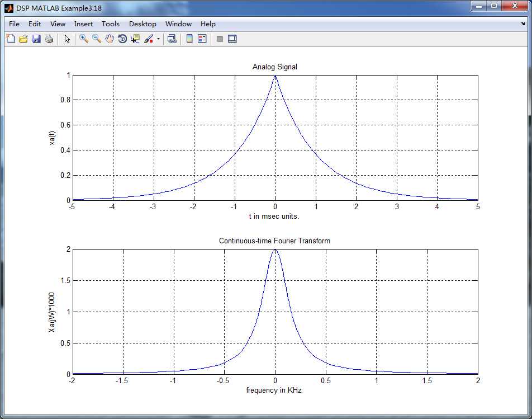The height and width of the screenshot is (419, 532).
Task: Open the File menu
Action: point(15,23)
